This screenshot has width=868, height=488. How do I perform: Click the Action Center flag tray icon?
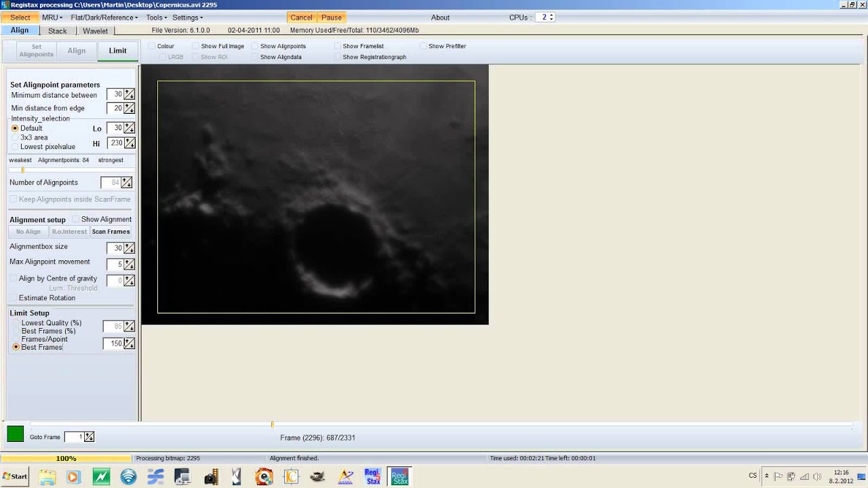778,476
